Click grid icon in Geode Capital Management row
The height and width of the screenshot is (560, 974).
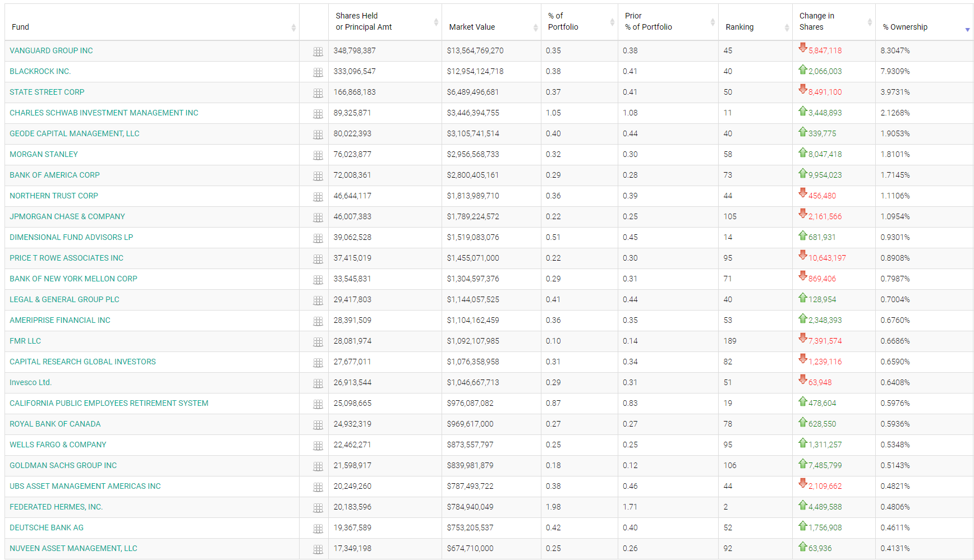click(318, 135)
